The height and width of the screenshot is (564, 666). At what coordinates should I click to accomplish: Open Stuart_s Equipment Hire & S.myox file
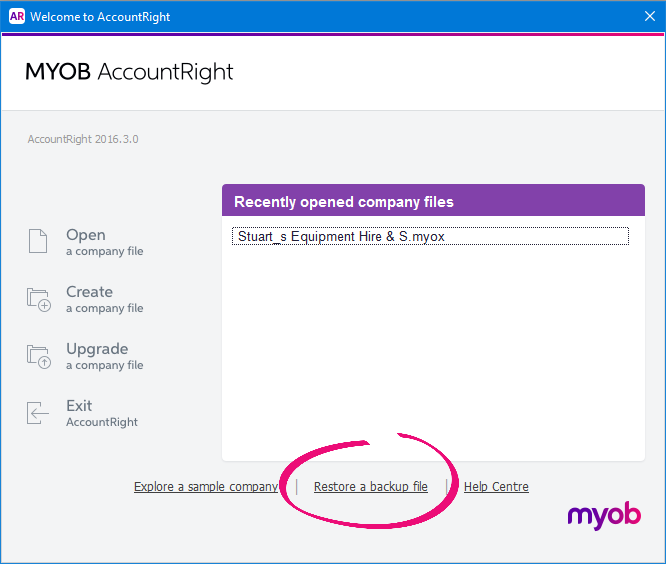pos(430,236)
